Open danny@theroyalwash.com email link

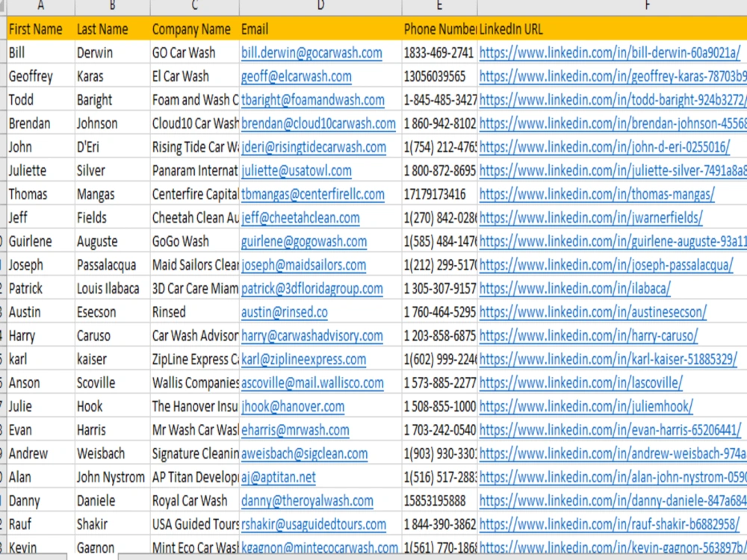pyautogui.click(x=307, y=501)
